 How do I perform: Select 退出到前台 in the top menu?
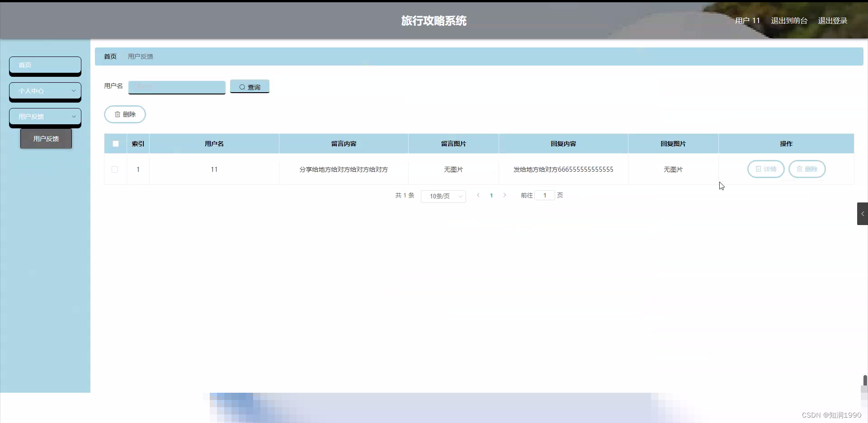788,20
